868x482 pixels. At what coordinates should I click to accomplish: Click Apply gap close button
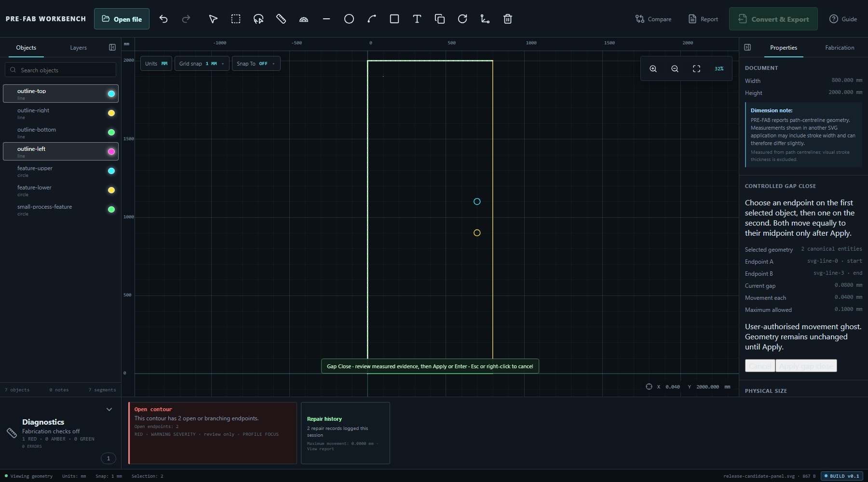coord(806,366)
